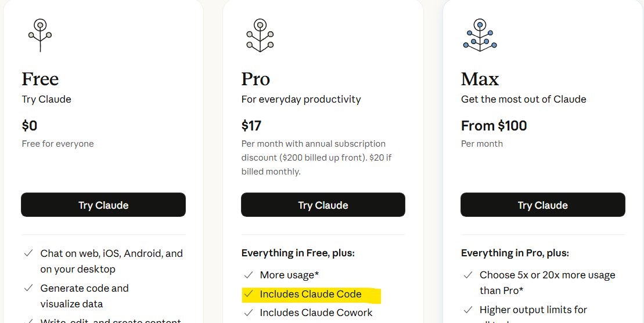Click the "$17" Pro price
The width and height of the screenshot is (644, 323).
point(251,125)
